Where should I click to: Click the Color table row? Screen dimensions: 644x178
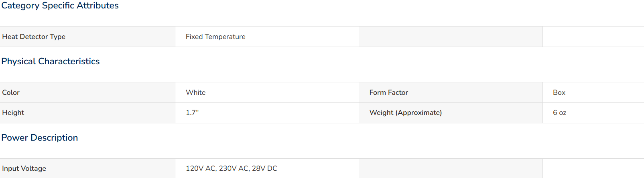click(322, 92)
